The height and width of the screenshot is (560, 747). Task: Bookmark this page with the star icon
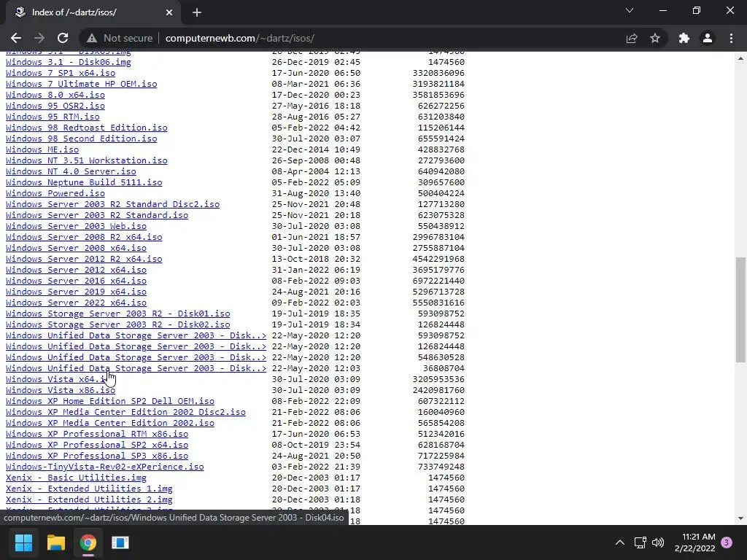click(655, 38)
